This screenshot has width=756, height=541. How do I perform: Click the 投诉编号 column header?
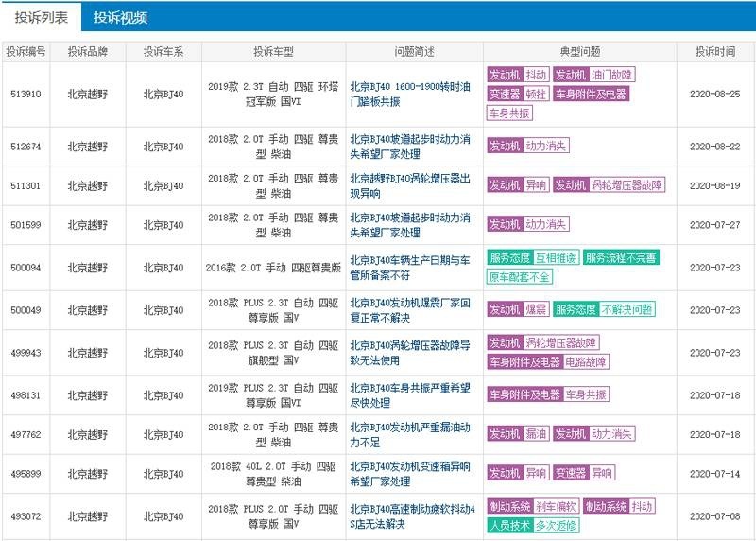pos(26,52)
